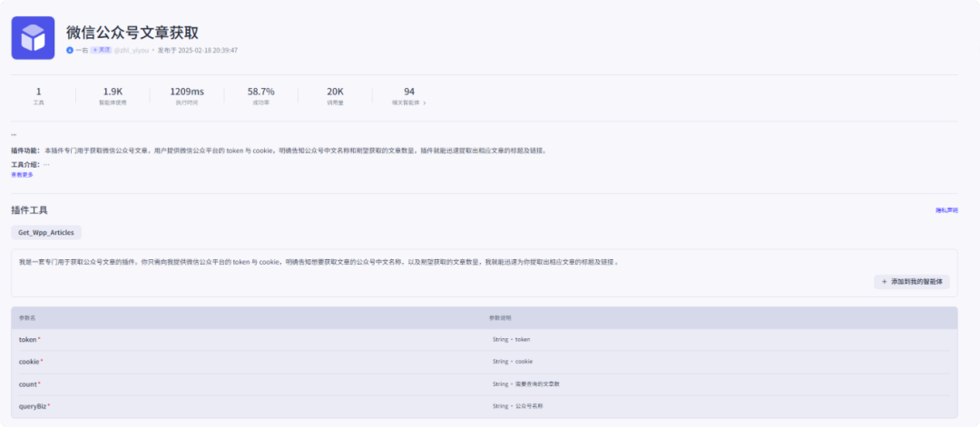Follow the author with the 关注 button
This screenshot has width=980, height=427.
point(101,50)
